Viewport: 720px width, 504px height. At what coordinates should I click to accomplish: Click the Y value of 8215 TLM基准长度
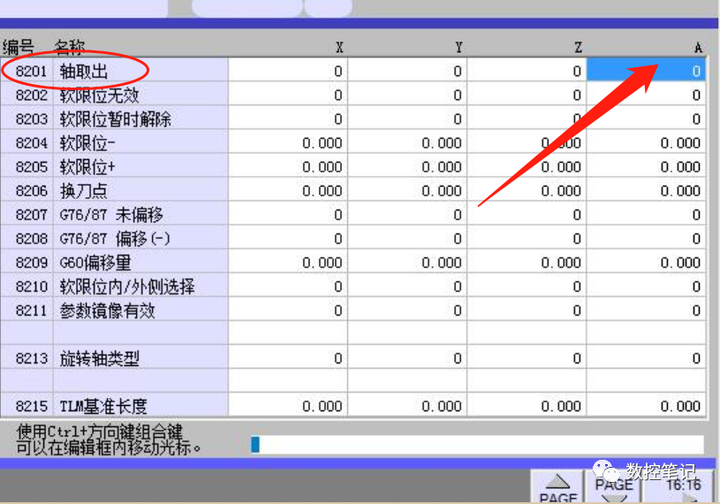point(407,406)
